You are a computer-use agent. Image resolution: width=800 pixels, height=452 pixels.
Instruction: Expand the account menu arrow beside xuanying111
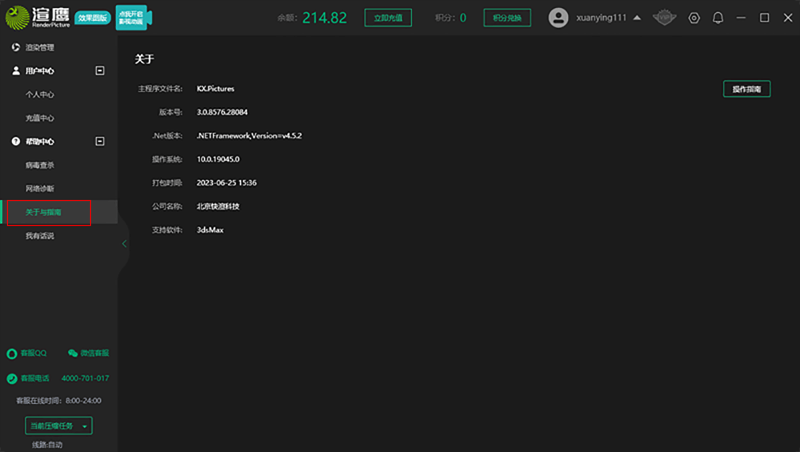(x=638, y=18)
